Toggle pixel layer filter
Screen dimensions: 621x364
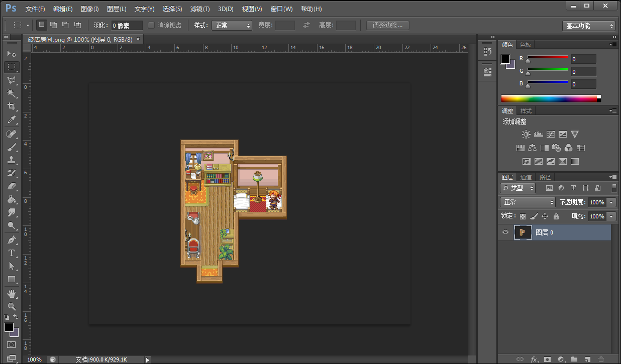point(549,188)
